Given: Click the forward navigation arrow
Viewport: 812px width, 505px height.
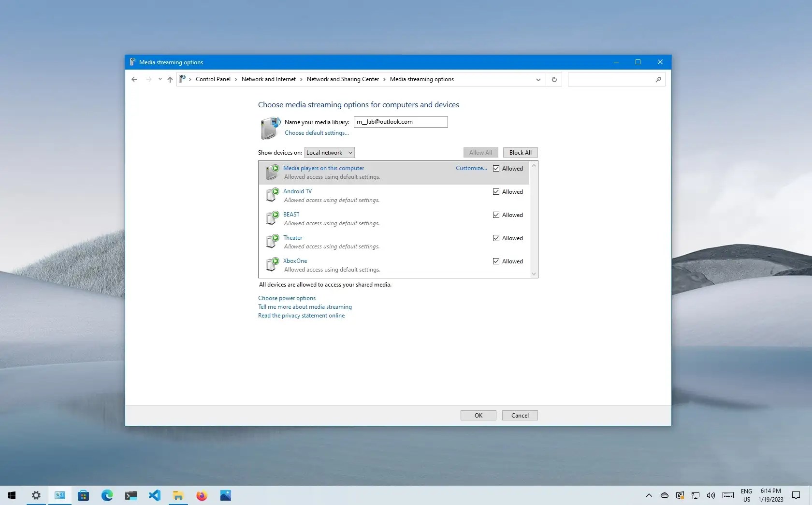Looking at the screenshot, I should click(148, 79).
